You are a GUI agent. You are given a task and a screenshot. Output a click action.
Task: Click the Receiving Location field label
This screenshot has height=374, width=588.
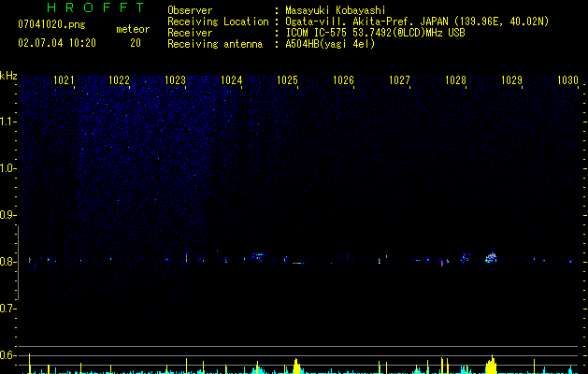[218, 22]
